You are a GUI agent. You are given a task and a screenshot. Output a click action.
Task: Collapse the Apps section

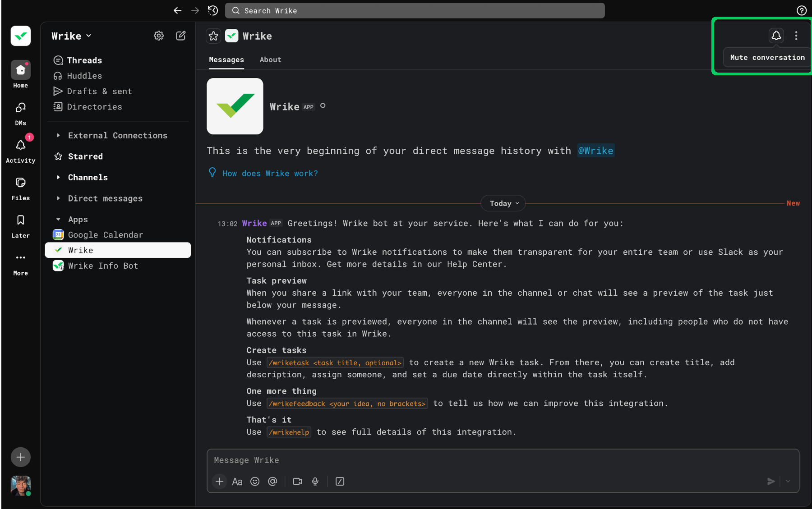pos(59,219)
